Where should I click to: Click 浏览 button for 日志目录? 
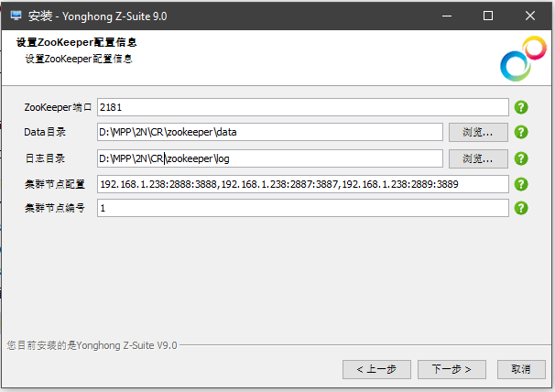(x=478, y=158)
